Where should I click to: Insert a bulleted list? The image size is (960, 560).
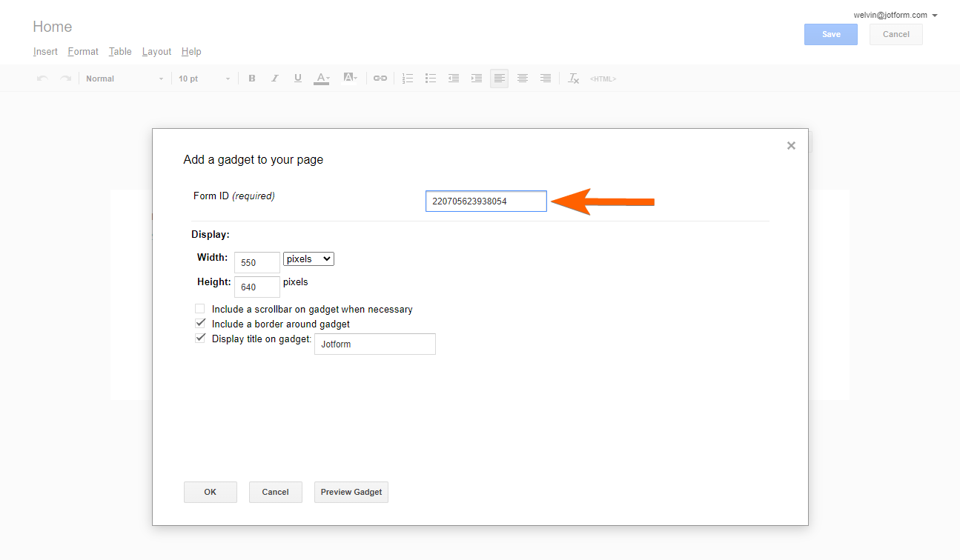431,79
